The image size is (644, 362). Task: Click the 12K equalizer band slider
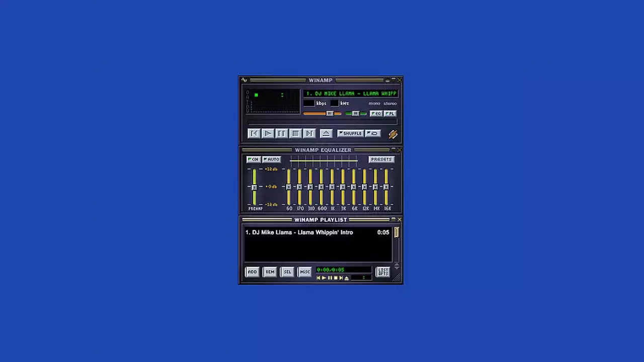click(365, 187)
